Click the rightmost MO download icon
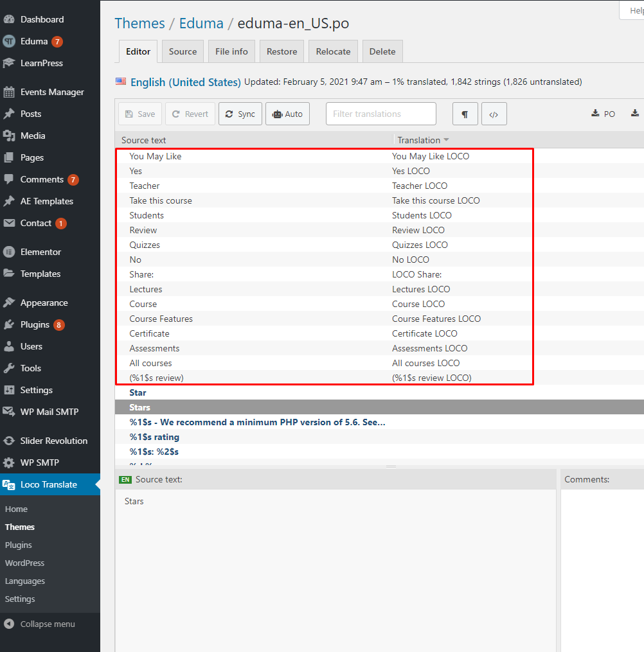The height and width of the screenshot is (652, 644). click(x=635, y=113)
